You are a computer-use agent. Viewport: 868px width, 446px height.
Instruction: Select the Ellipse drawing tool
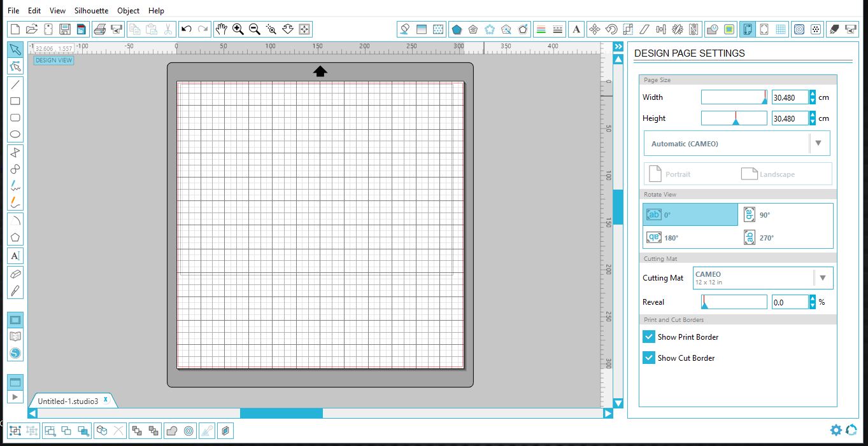(15, 134)
